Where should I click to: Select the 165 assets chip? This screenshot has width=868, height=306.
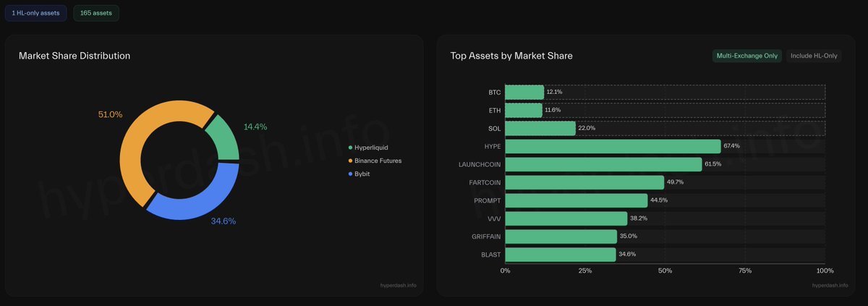(96, 13)
